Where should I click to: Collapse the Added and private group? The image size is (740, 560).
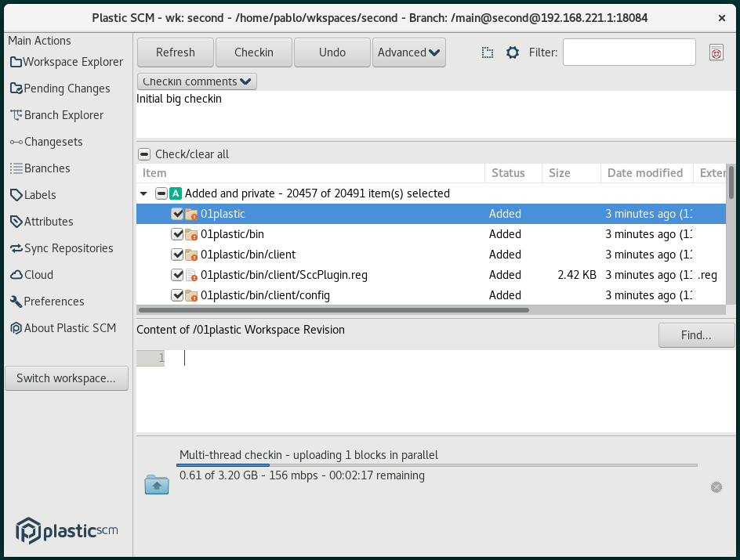point(143,193)
